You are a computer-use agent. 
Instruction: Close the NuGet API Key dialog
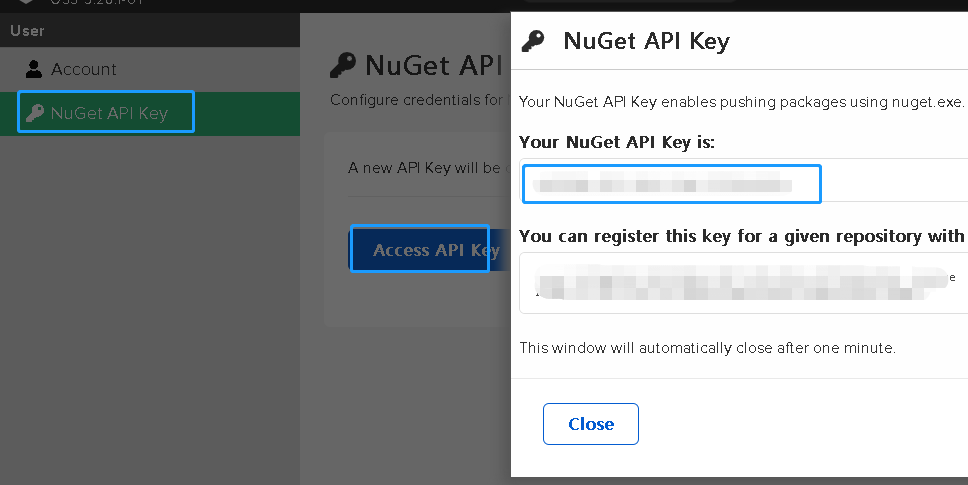pos(590,424)
